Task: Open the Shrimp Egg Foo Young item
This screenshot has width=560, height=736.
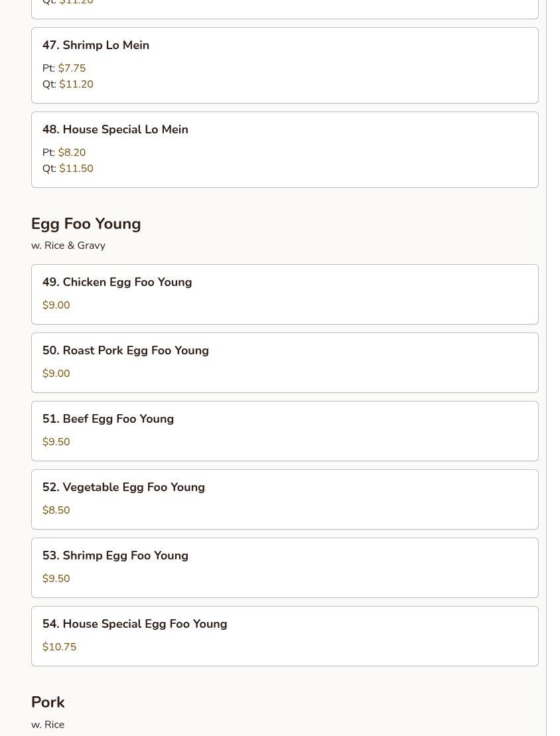Action: 115,555
